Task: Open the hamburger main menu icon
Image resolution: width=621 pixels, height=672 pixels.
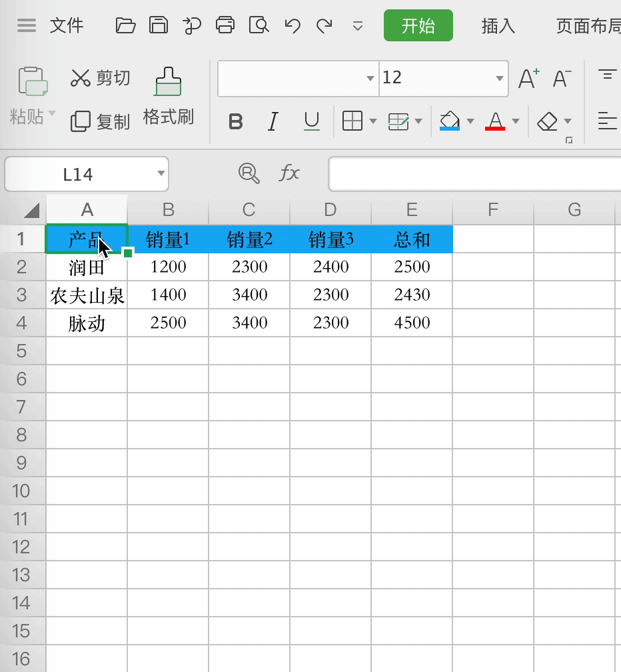Action: (x=27, y=26)
